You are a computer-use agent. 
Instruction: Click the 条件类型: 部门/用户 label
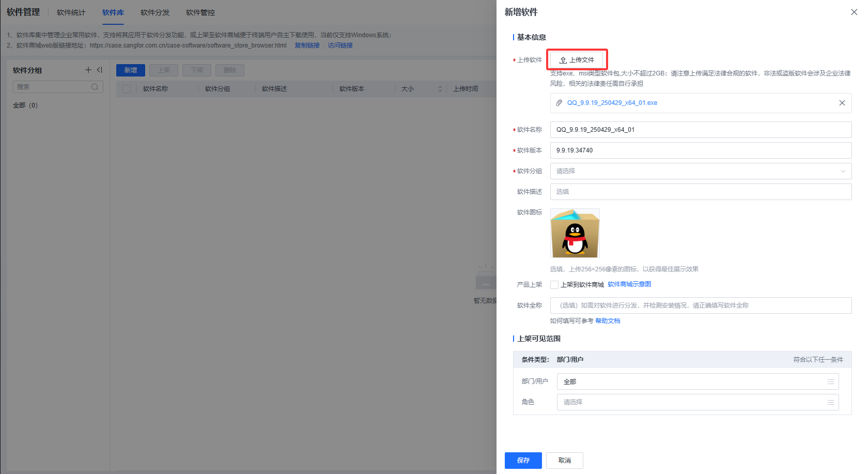(x=552, y=360)
